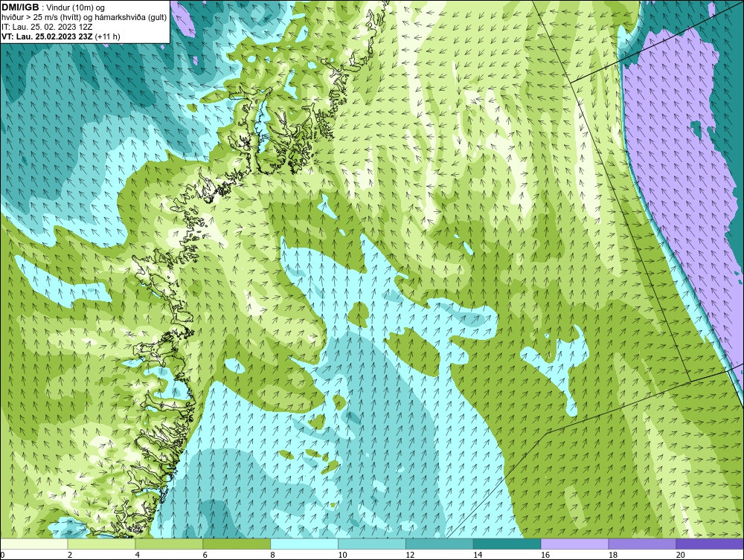The image size is (744, 560).
Task: Click the 'IT: Lau. 25. 02. 2023 12Z' line
Action: 46,27
